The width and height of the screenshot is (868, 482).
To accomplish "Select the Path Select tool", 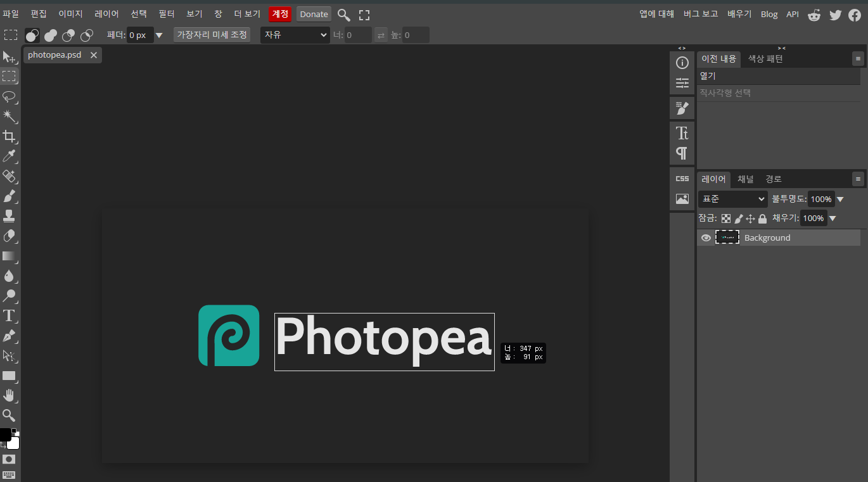I will (x=10, y=355).
